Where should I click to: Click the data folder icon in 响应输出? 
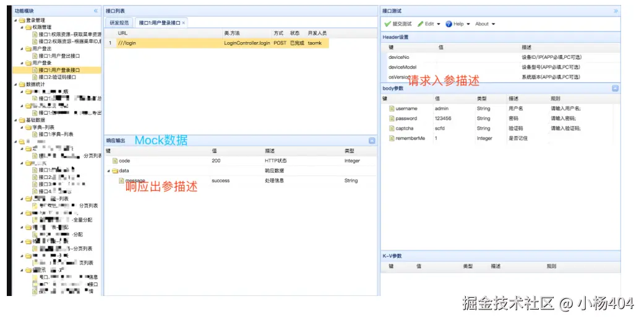(116, 171)
